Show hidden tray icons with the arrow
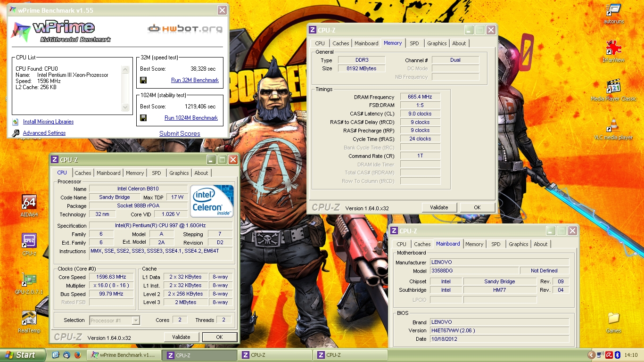The height and width of the screenshot is (362, 644). point(591,355)
